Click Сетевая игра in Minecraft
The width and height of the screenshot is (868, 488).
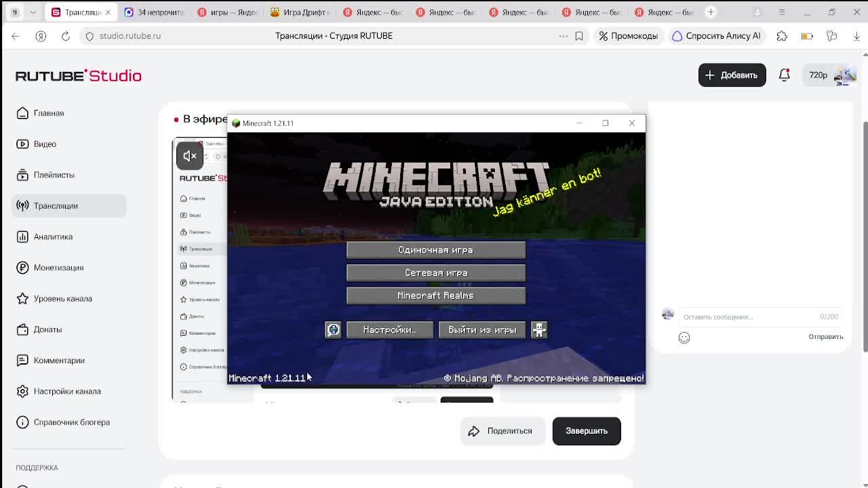click(x=436, y=272)
